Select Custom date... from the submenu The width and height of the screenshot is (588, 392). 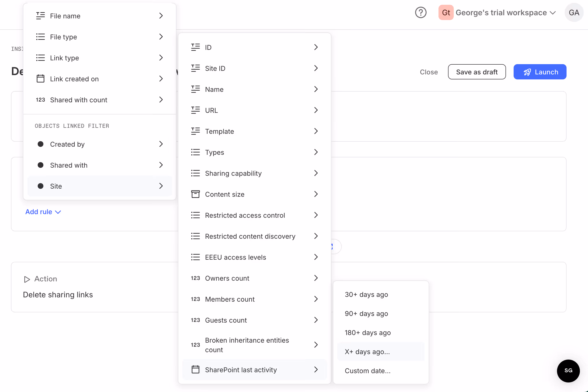[x=367, y=371]
